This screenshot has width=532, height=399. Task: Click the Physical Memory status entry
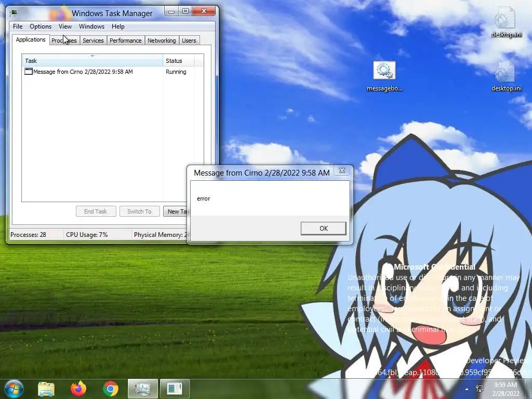tap(160, 234)
